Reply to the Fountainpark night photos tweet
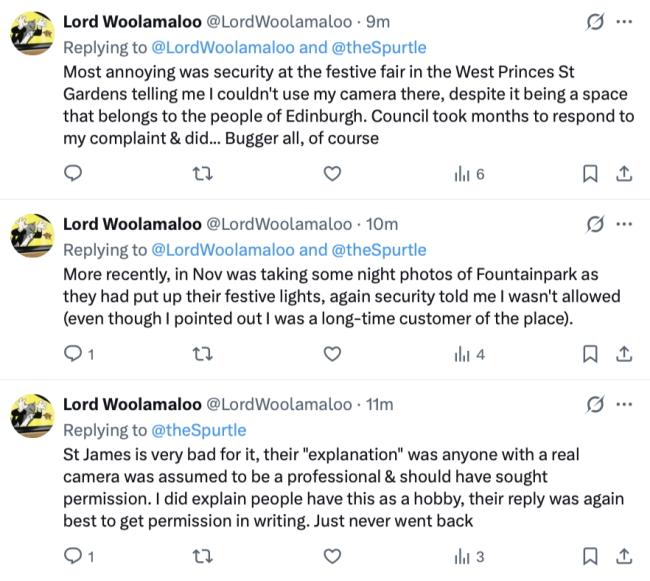Image resolution: width=650 pixels, height=581 pixels. click(x=72, y=353)
